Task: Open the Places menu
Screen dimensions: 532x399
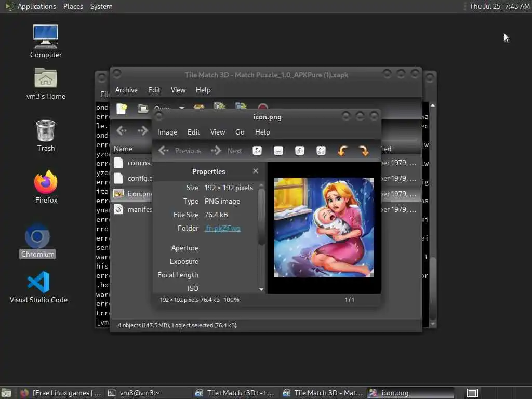Action: (x=73, y=6)
